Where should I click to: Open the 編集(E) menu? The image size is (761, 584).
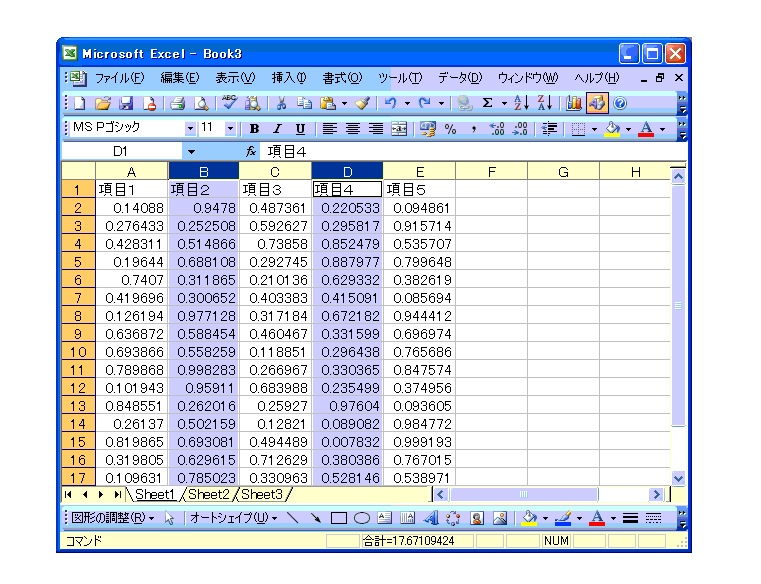pyautogui.click(x=180, y=78)
